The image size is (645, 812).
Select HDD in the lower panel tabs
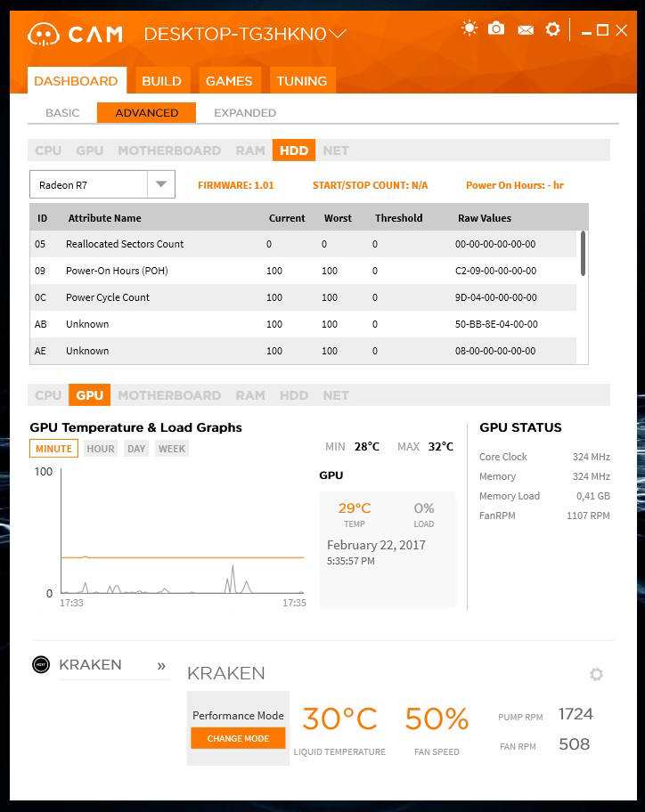pyautogui.click(x=294, y=395)
